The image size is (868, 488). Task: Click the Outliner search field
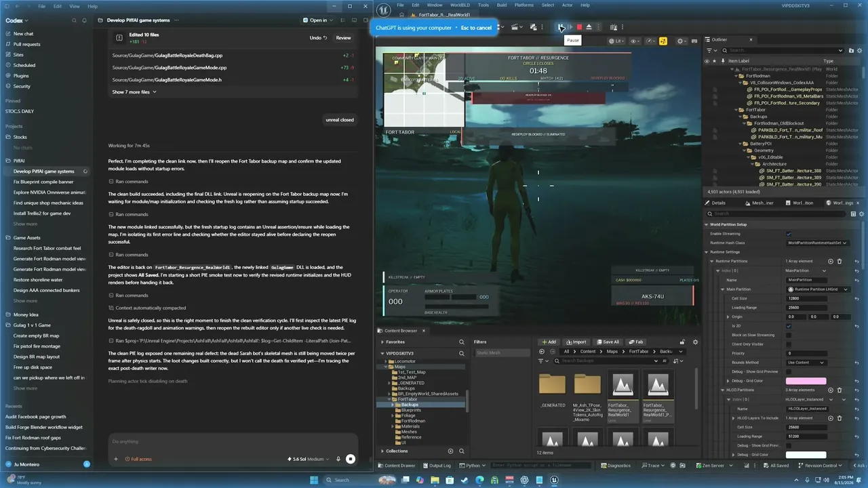point(783,50)
